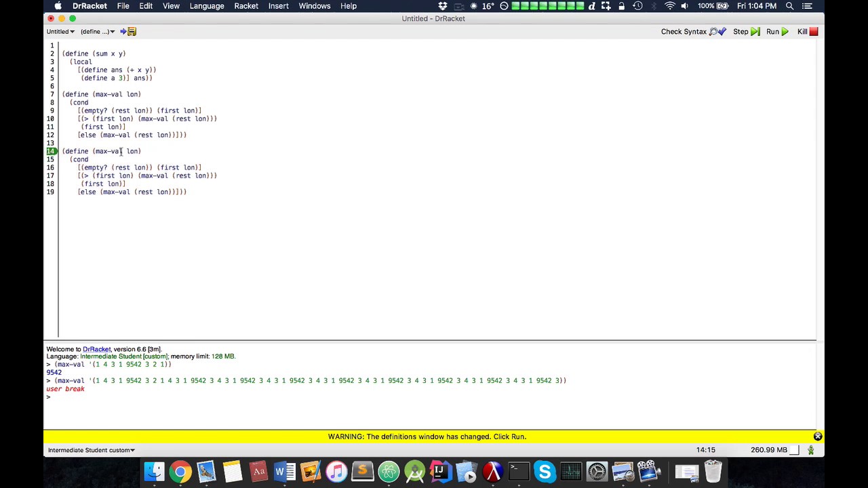
Task: Open Skype from the dock
Action: [x=545, y=471]
